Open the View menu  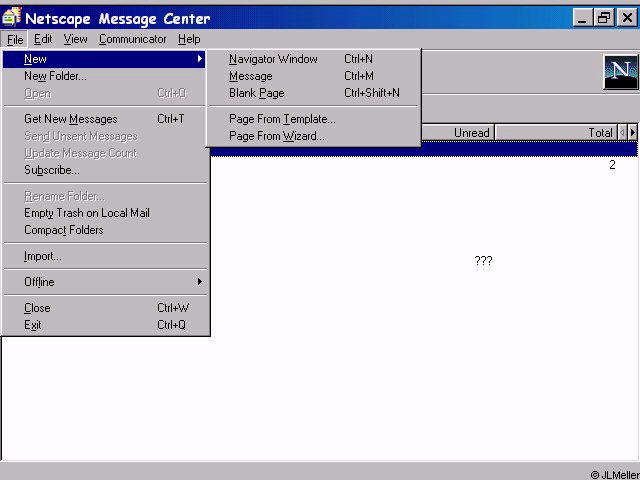click(76, 39)
